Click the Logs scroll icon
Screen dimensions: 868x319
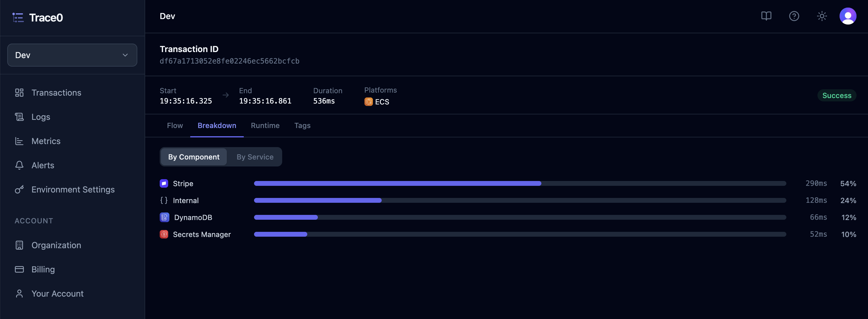(x=19, y=117)
